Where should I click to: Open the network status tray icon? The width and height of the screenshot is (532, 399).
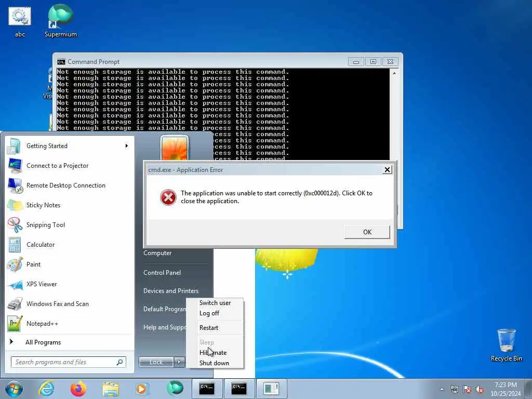(x=454, y=390)
